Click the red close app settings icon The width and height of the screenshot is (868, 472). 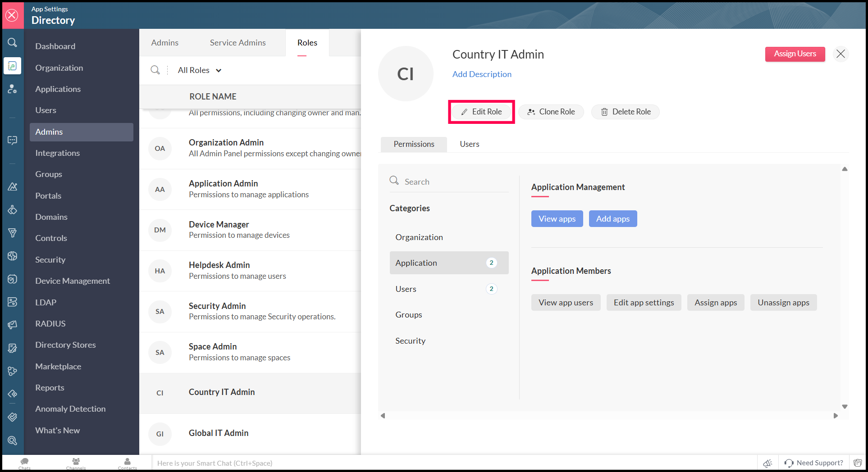[x=12, y=15]
